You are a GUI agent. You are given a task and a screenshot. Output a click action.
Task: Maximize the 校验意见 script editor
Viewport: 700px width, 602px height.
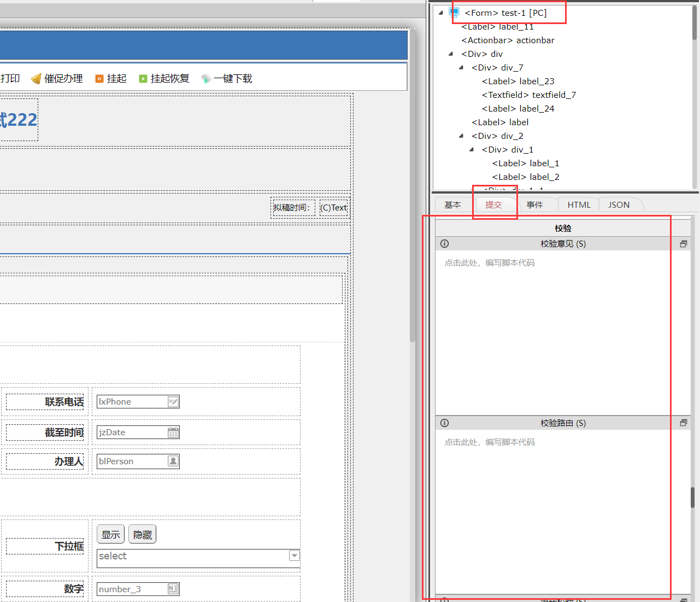click(x=683, y=244)
